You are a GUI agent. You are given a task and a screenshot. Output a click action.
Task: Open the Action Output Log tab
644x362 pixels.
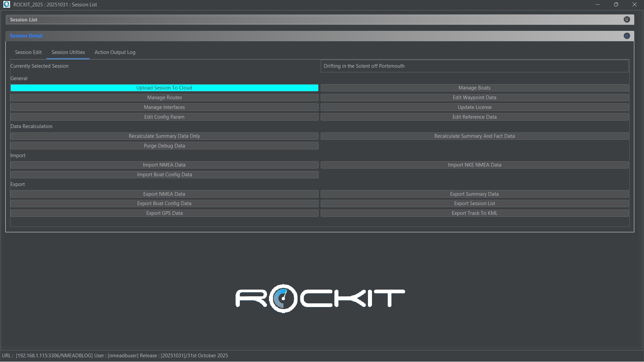115,52
